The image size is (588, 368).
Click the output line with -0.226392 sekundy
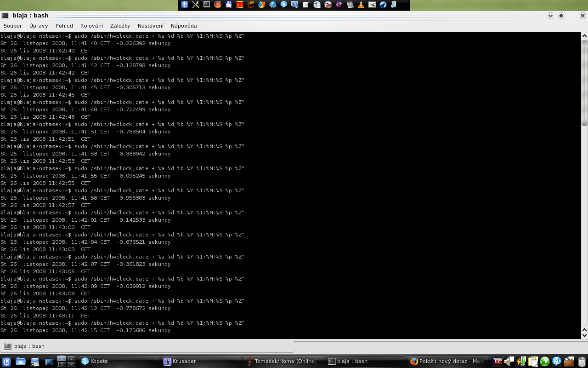[x=85, y=43]
